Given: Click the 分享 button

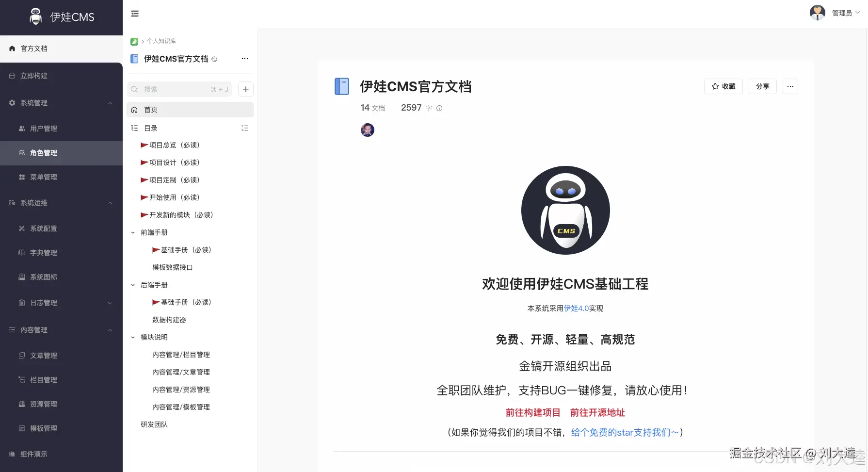Looking at the screenshot, I should coord(762,86).
